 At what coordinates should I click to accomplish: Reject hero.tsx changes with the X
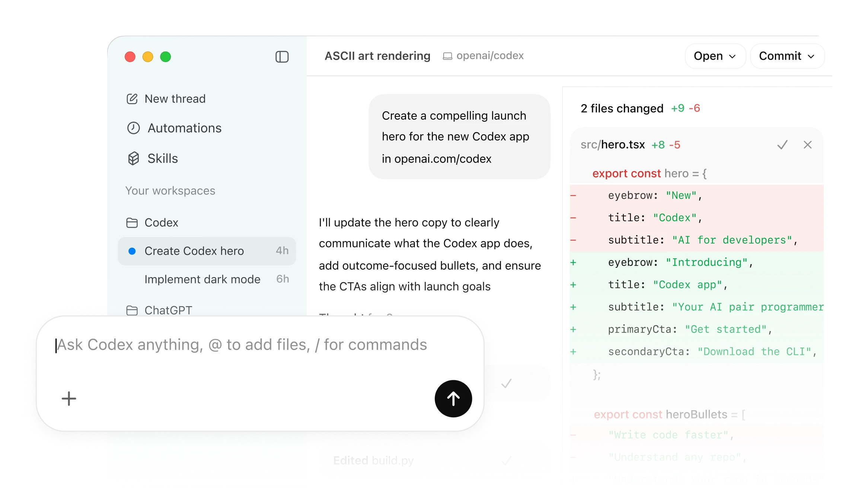pyautogui.click(x=807, y=145)
